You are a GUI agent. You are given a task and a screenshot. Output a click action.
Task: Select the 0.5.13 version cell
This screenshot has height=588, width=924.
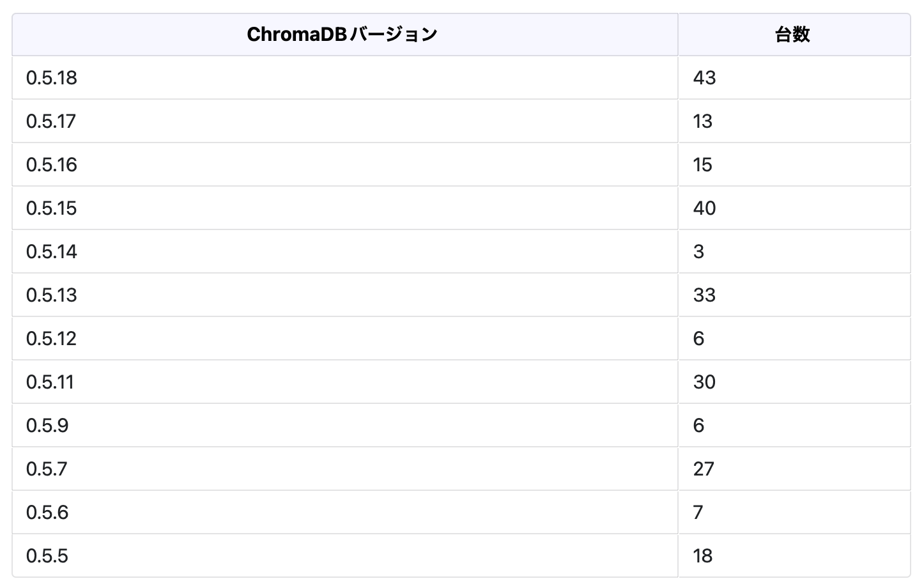click(52, 295)
